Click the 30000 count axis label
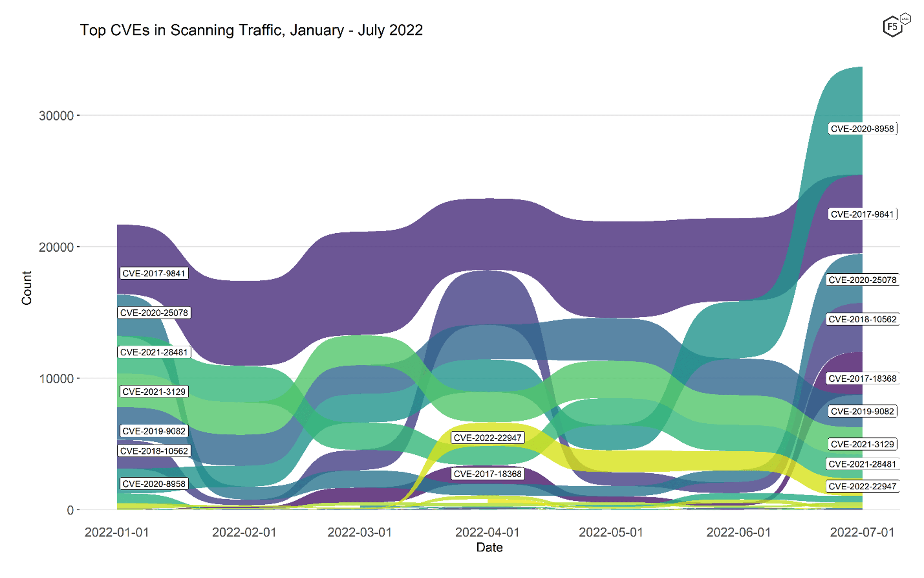 click(x=56, y=116)
